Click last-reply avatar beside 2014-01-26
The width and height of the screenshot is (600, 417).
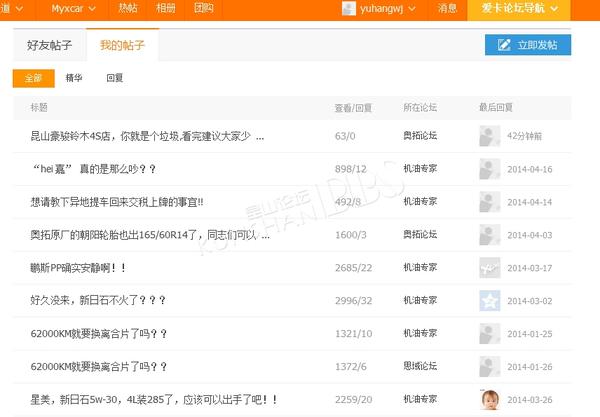click(x=490, y=366)
